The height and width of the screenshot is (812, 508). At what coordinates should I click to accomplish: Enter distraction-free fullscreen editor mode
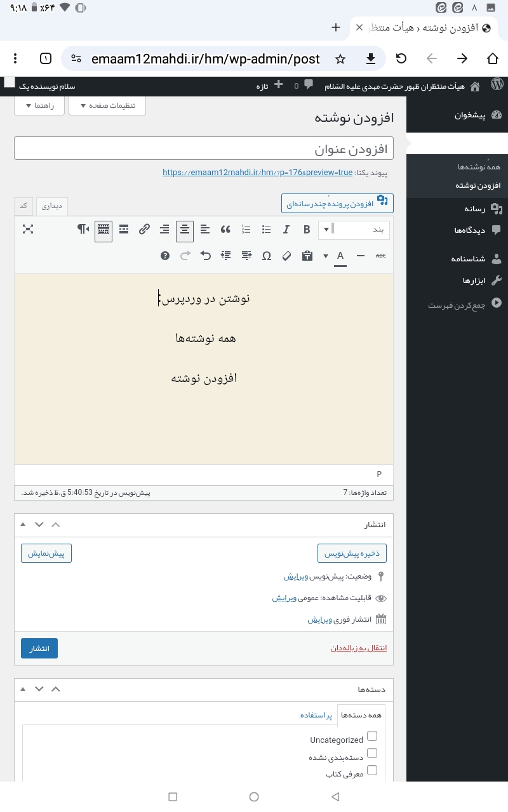tap(28, 230)
